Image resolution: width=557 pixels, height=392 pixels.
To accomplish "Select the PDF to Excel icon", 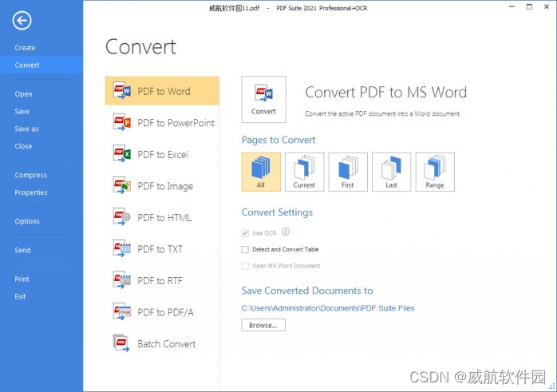I will [122, 154].
